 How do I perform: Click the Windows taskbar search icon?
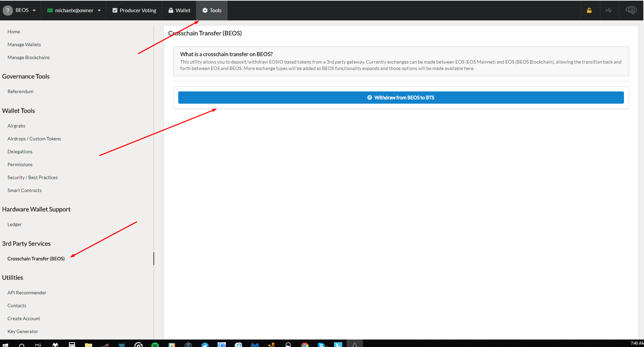(22, 345)
